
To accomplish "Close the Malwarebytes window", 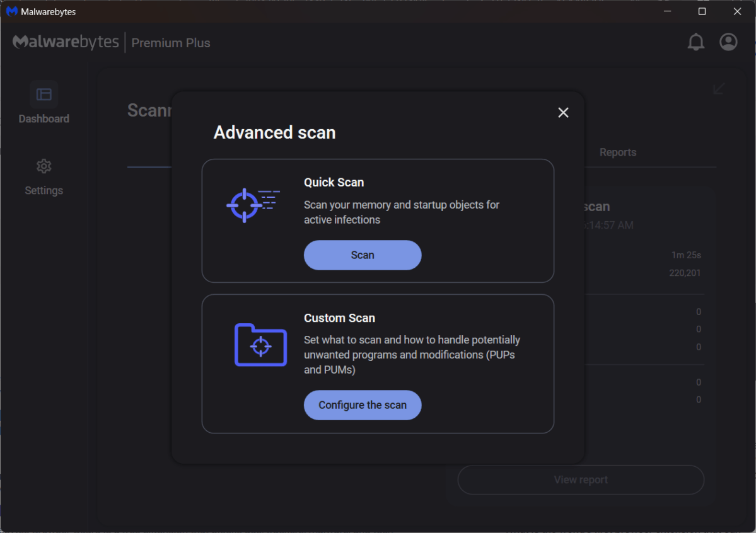I will pyautogui.click(x=737, y=11).
